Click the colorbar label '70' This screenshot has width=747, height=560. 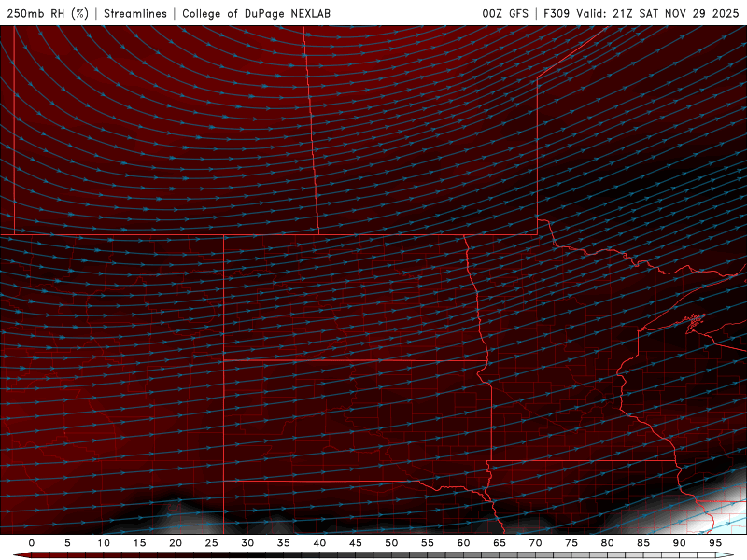point(535,543)
